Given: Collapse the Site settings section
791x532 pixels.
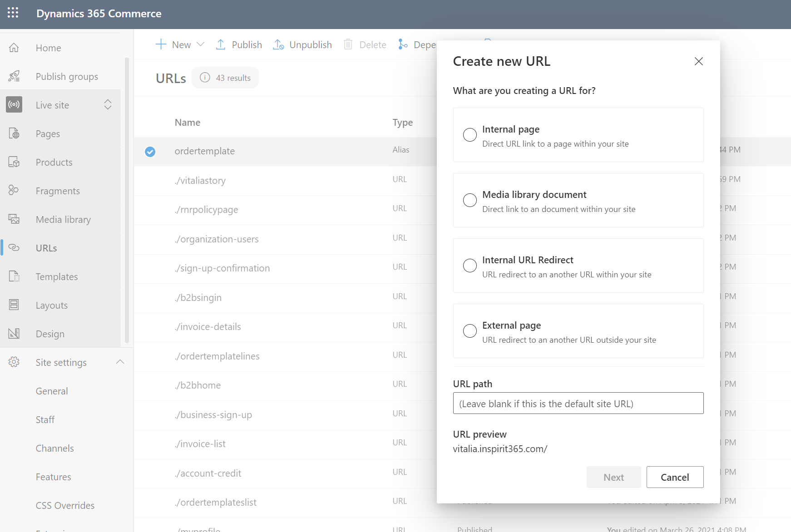Looking at the screenshot, I should (120, 362).
